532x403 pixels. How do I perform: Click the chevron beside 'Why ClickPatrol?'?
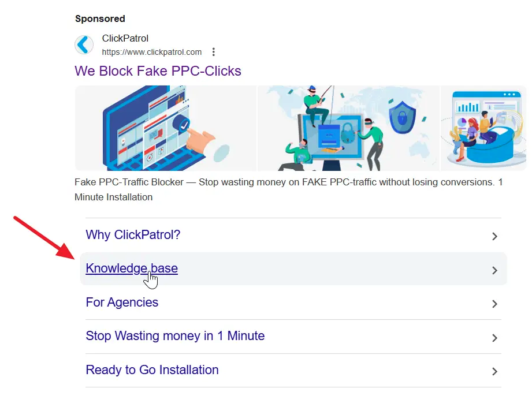pos(494,237)
